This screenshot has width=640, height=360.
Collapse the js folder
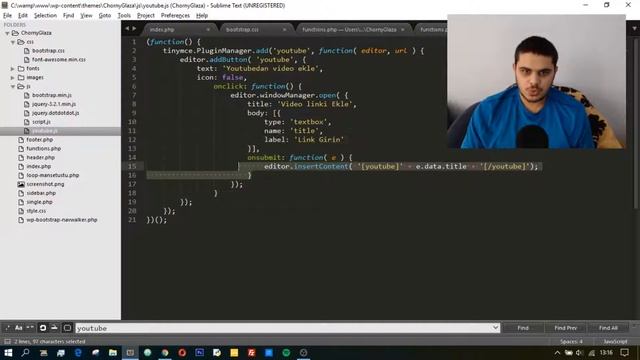point(13,87)
